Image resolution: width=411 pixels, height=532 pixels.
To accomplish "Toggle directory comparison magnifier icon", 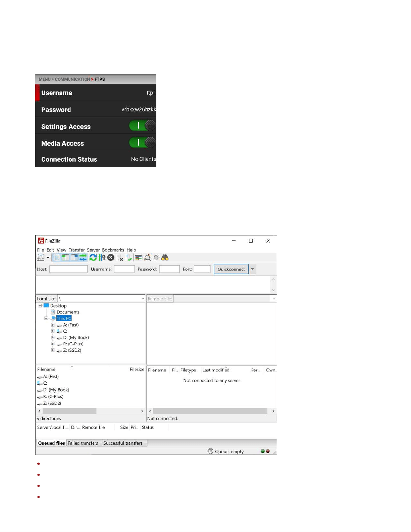I will [147, 257].
